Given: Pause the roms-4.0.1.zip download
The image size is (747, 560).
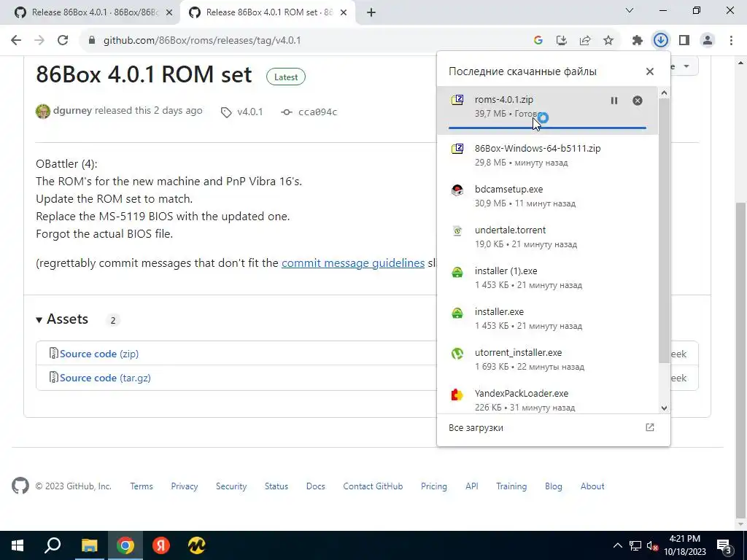Looking at the screenshot, I should pyautogui.click(x=614, y=101).
